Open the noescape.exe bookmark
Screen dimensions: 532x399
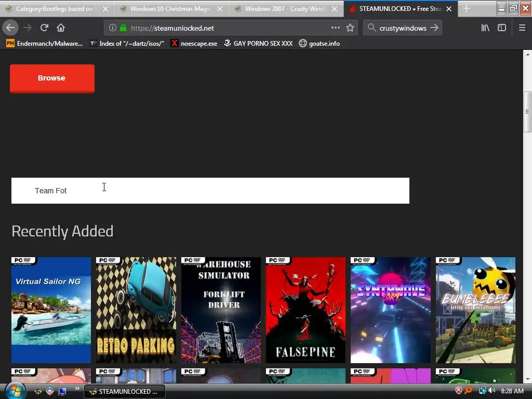(x=194, y=44)
